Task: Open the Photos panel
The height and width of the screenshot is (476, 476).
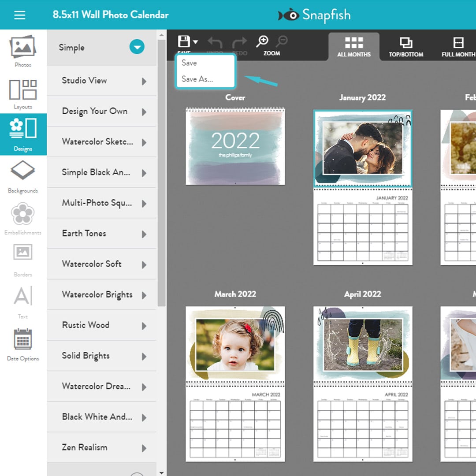Action: pyautogui.click(x=23, y=51)
